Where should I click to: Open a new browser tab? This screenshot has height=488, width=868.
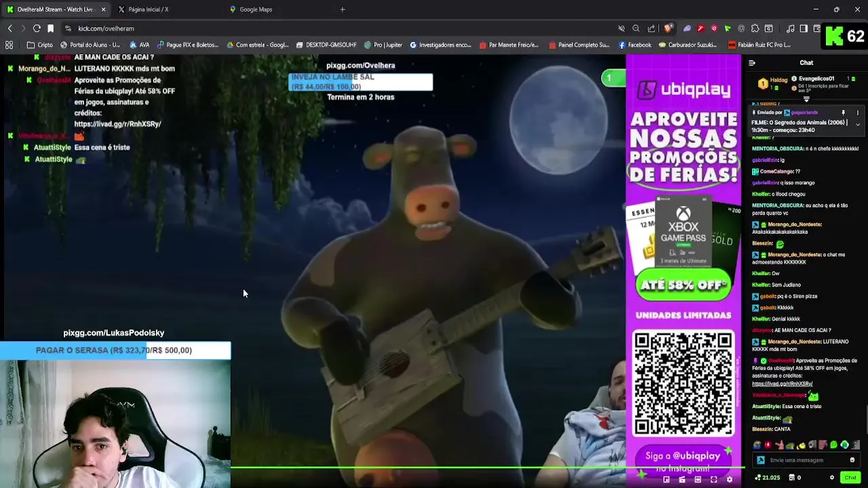coord(342,9)
